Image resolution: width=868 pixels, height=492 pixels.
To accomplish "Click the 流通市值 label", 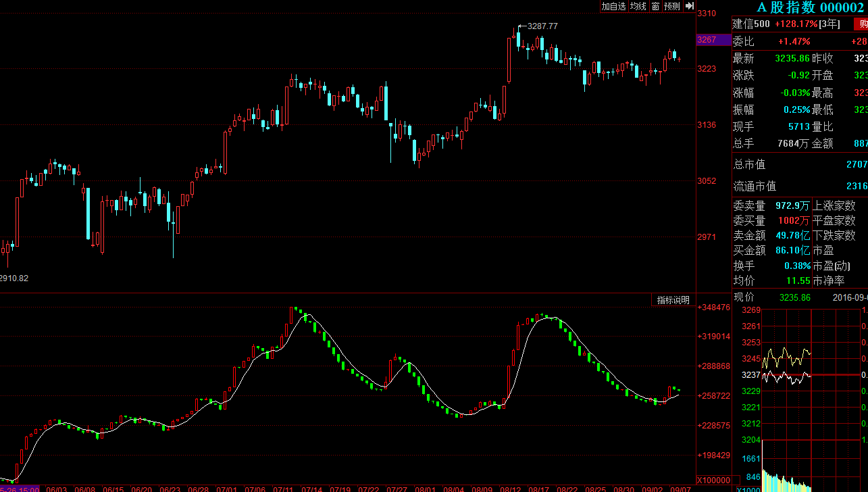I will 755,186.
